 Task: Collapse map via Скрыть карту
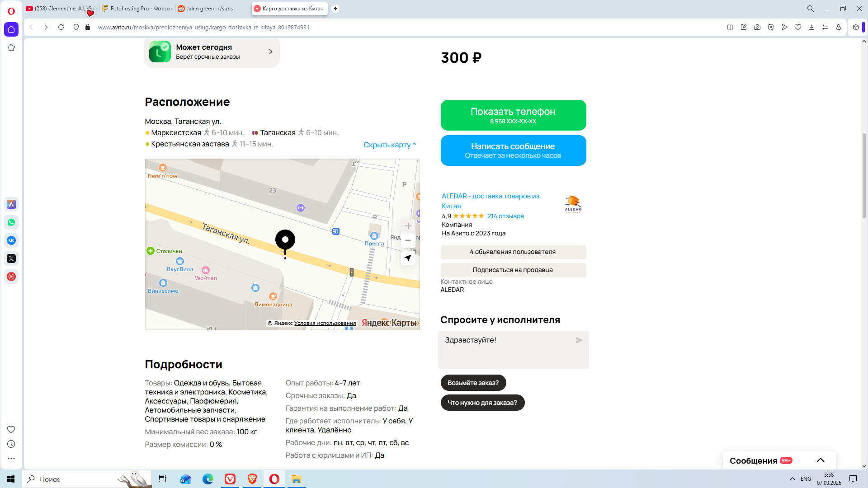click(x=389, y=145)
